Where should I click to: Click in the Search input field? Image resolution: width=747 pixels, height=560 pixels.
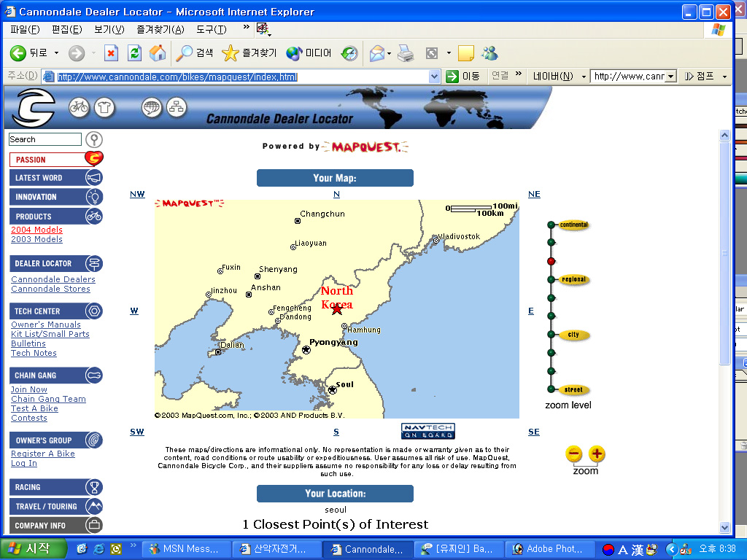point(45,139)
